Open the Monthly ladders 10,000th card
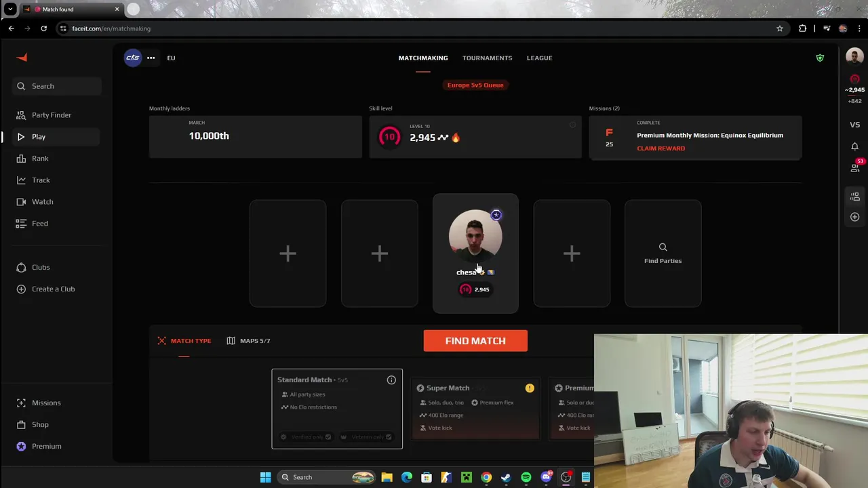 coord(256,137)
